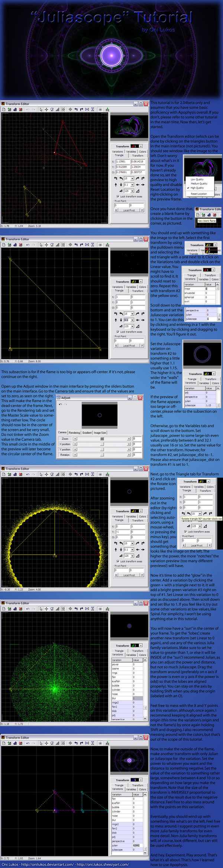Open onilukos.deviantart.com link in footer

pos(47,864)
